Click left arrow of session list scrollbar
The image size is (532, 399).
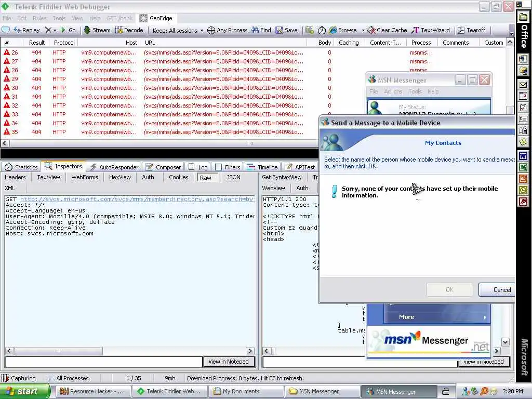[x=4, y=143]
